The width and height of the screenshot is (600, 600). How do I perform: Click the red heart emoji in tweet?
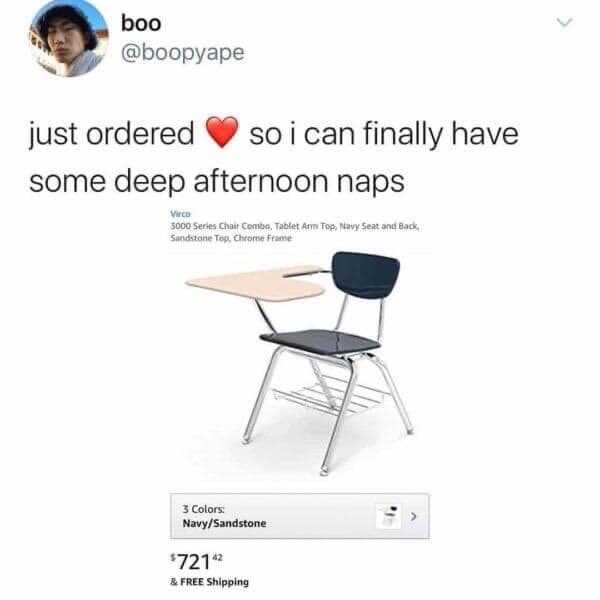(222, 132)
